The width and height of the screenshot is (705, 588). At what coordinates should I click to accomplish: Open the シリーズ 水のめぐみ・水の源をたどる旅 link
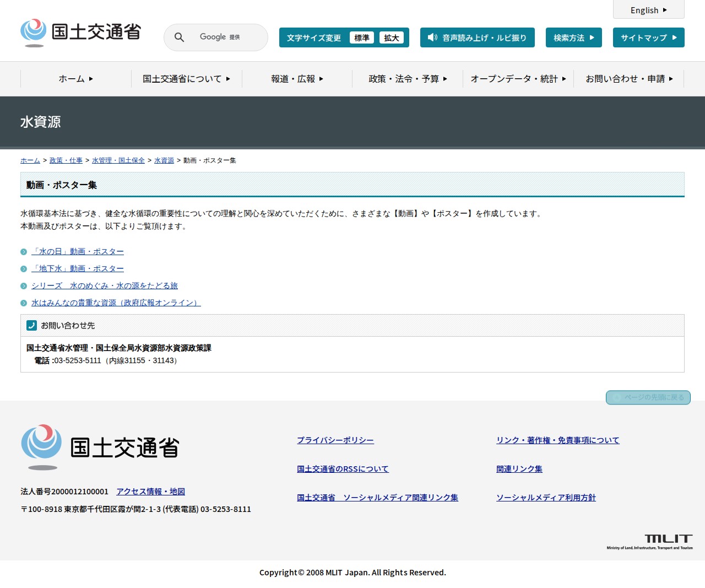(105, 285)
